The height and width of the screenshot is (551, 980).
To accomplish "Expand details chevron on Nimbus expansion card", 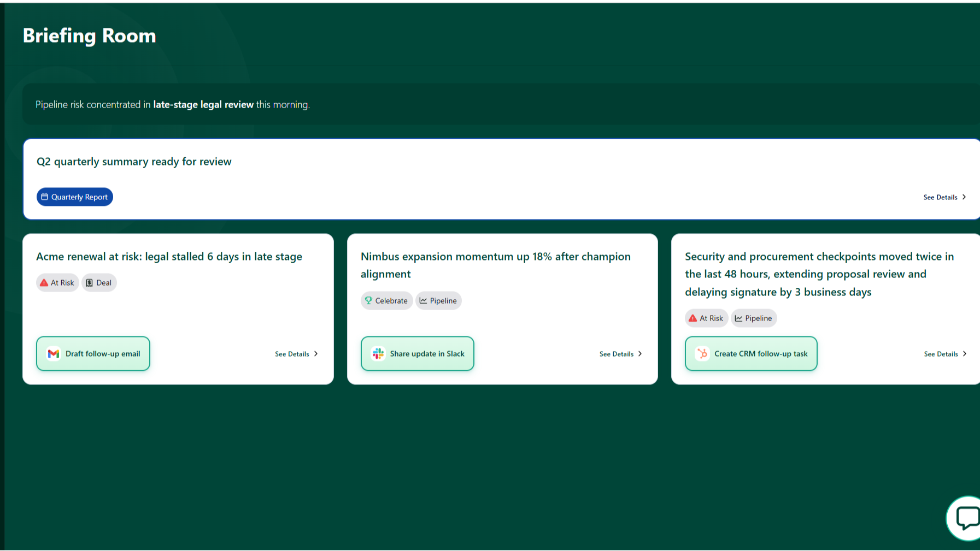I will (640, 354).
